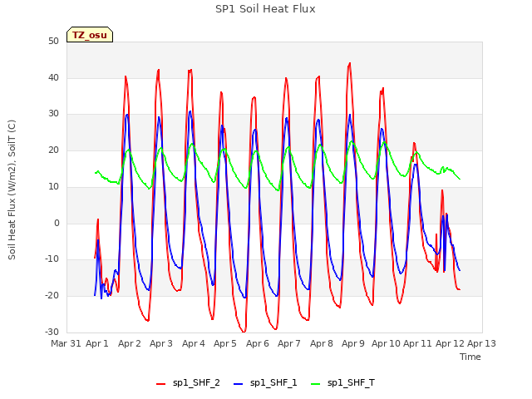This screenshot has width=532, height=399.
Task: Click the 10 y-axis tick label
Action: coord(53,186)
